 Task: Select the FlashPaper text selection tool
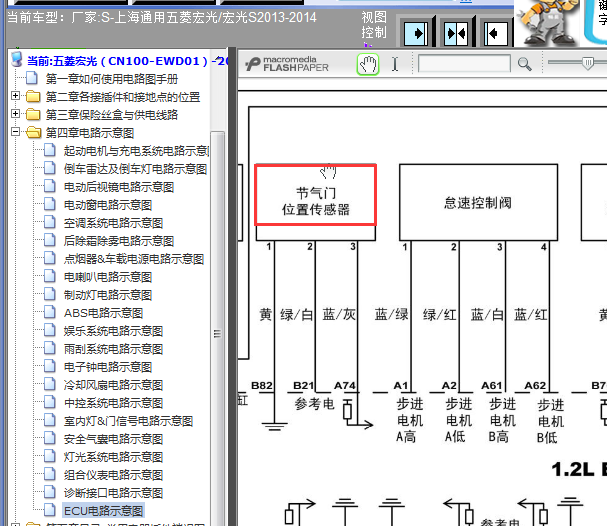pos(395,64)
